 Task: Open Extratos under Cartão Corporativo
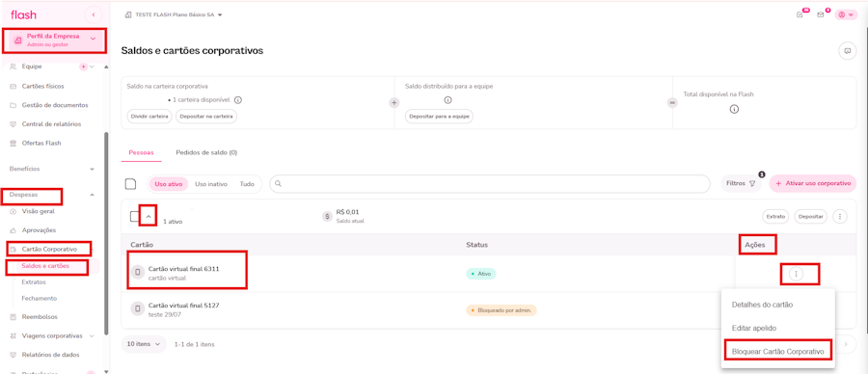[x=34, y=282]
